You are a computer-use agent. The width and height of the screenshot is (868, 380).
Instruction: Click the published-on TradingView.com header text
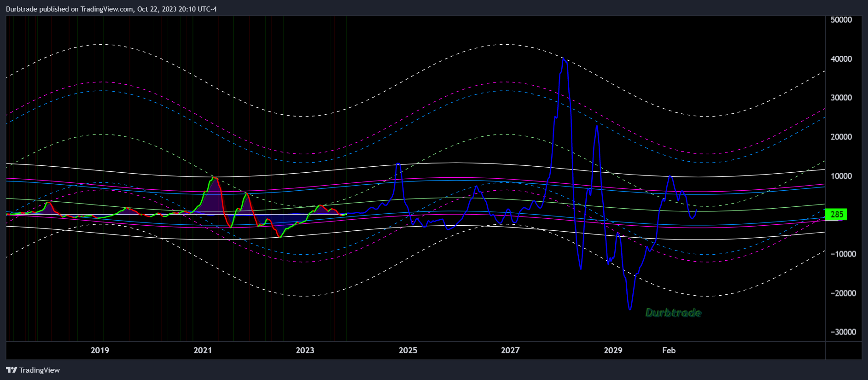pyautogui.click(x=111, y=9)
